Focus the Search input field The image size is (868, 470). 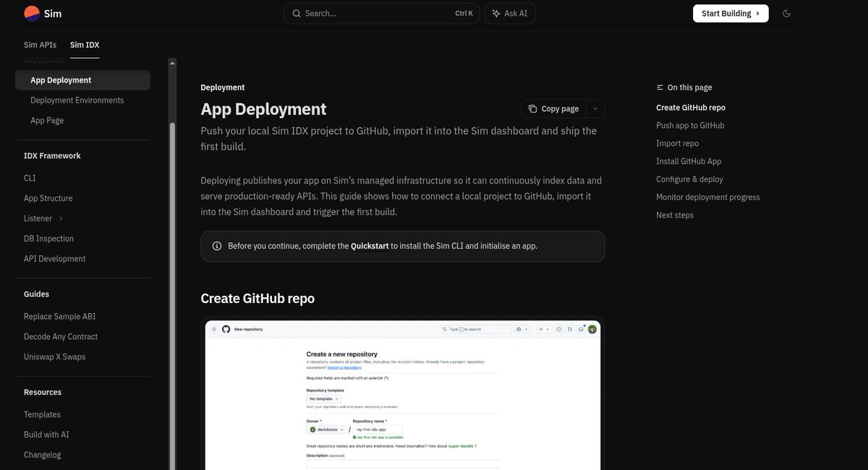[x=381, y=13]
